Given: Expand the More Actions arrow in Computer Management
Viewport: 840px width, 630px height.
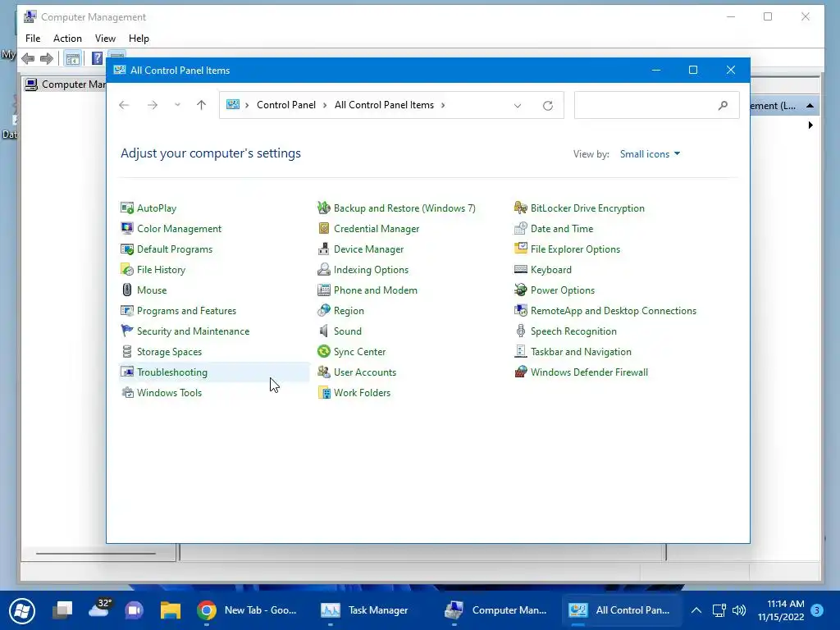Looking at the screenshot, I should 810,125.
